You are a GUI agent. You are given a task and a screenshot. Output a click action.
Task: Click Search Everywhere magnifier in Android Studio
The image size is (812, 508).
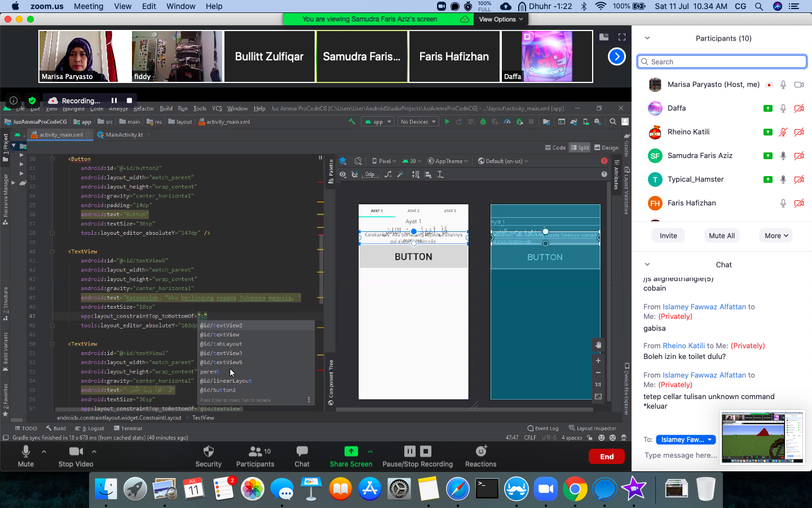click(x=613, y=121)
